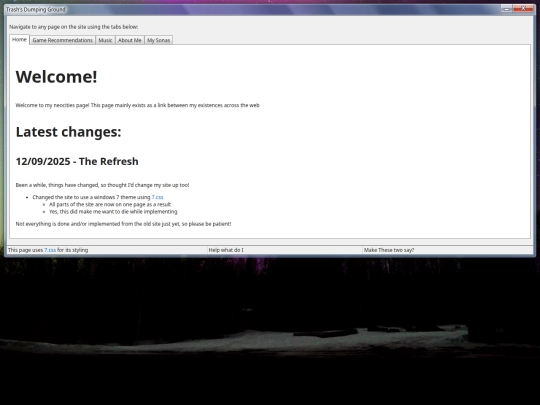Click the 'Make These two say?' status field
This screenshot has width=540, height=405.
448,250
